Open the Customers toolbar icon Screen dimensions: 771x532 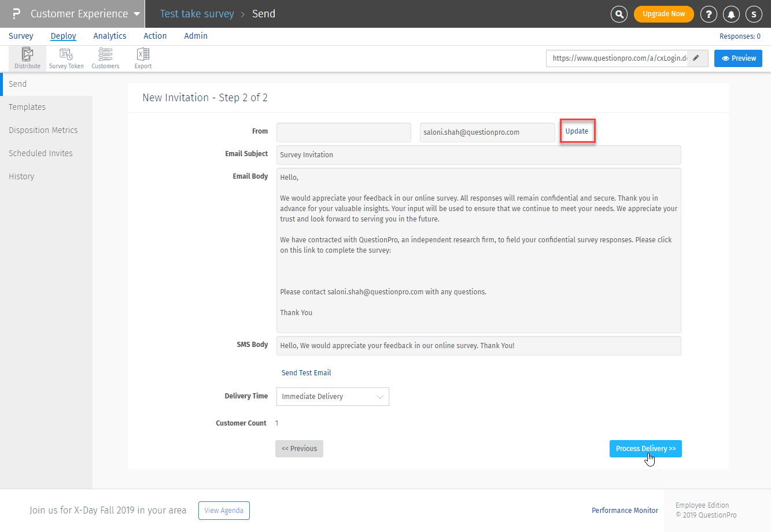pyautogui.click(x=105, y=58)
